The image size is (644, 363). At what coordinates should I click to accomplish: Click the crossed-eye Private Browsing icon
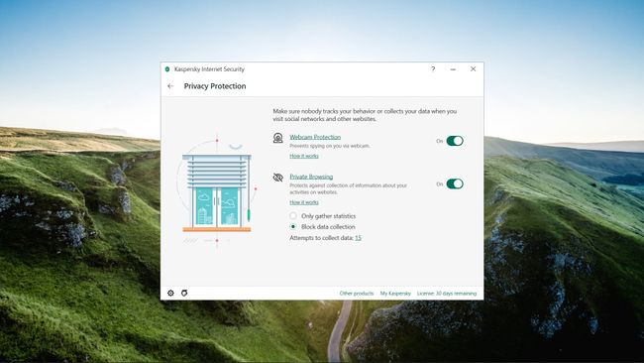(278, 178)
